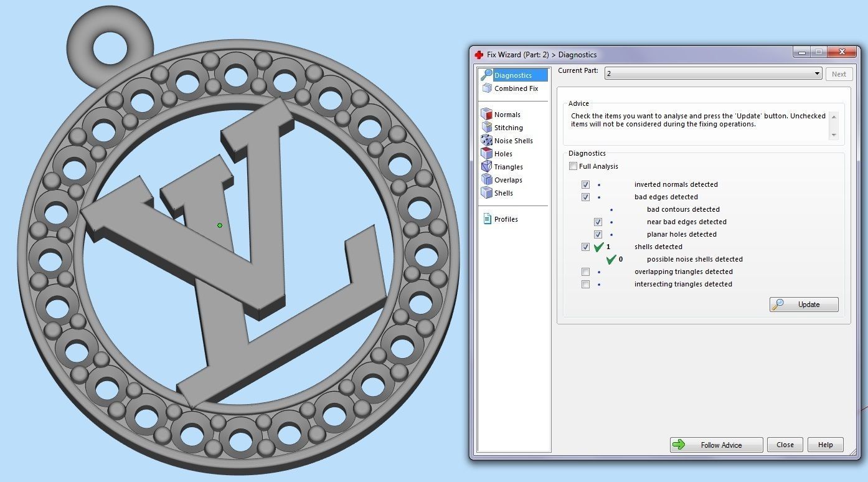The height and width of the screenshot is (482, 868).
Task: Click the Advice box scroll-down arrow
Action: tap(834, 135)
